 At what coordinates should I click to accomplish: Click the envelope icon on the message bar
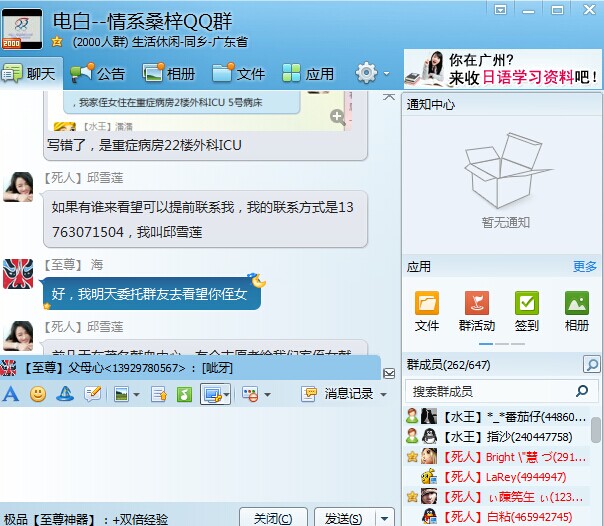coord(389,373)
